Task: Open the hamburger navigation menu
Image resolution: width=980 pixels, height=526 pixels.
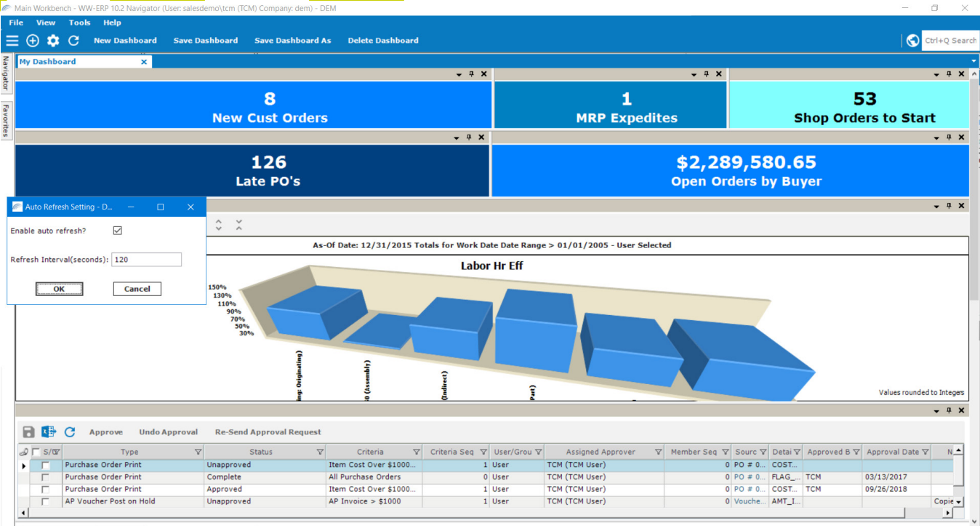Action: point(12,40)
